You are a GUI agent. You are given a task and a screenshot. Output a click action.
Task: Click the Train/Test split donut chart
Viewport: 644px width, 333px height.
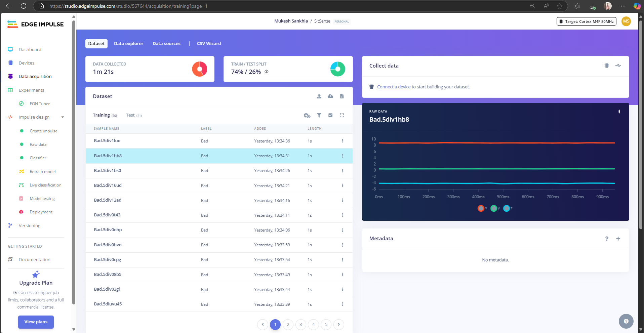point(338,69)
